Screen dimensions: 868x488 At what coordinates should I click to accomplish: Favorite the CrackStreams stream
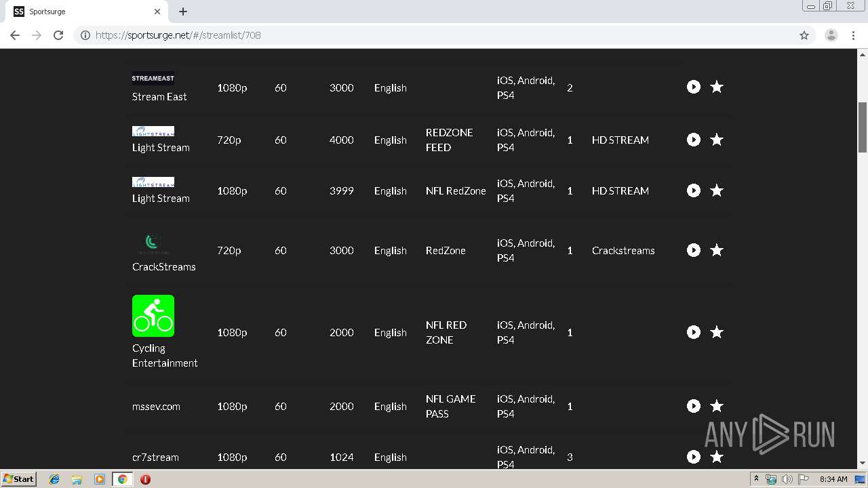(717, 250)
